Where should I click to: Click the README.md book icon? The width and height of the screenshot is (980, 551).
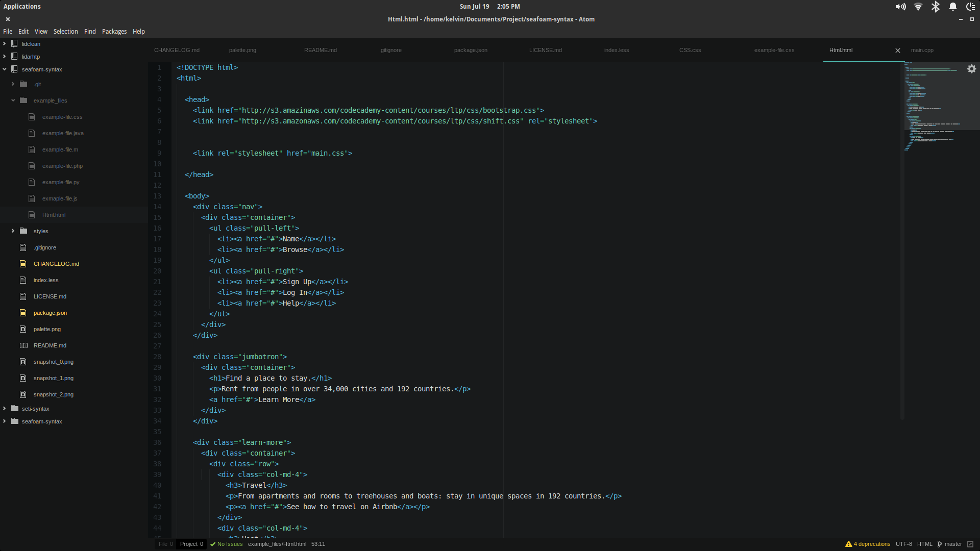[x=23, y=345]
